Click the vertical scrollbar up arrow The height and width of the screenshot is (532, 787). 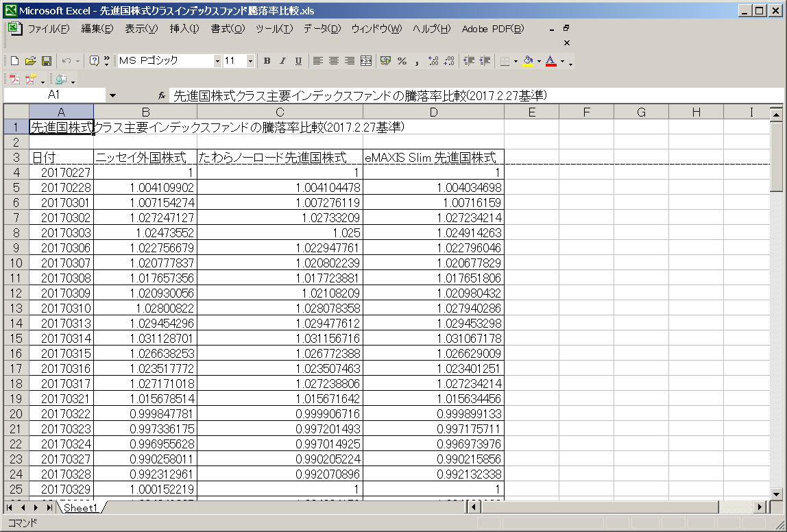coord(776,114)
